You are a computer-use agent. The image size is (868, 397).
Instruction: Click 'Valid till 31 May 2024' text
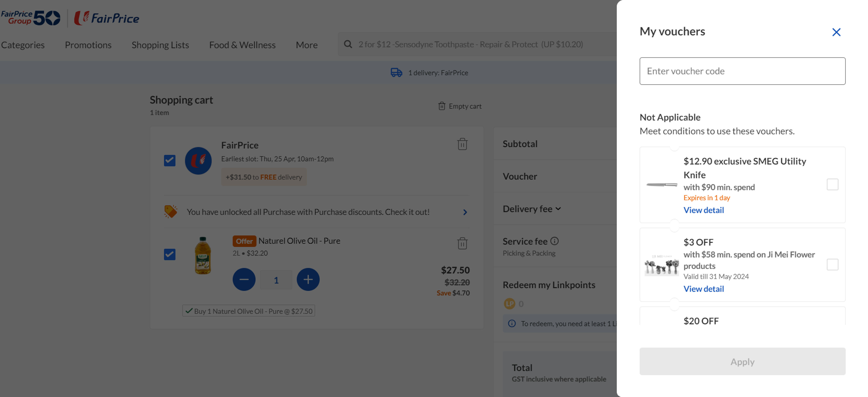click(x=716, y=276)
